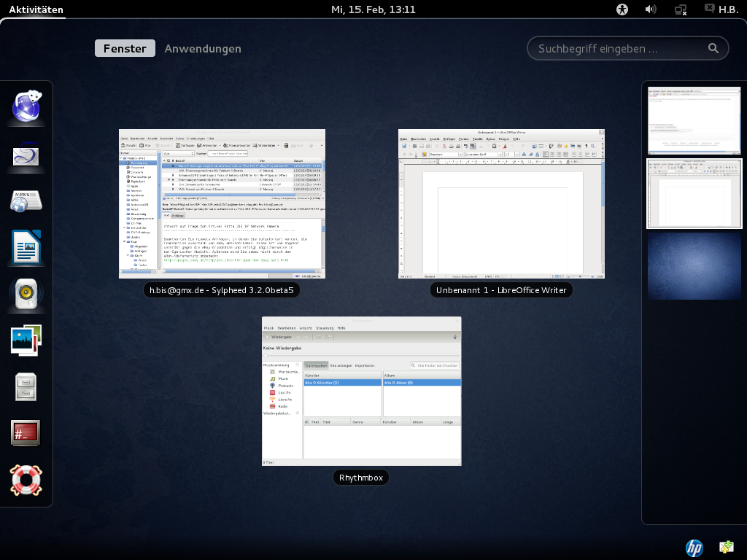Screen dimensions: 747x560
Task: Select the Fenster tab
Action: pos(125,49)
